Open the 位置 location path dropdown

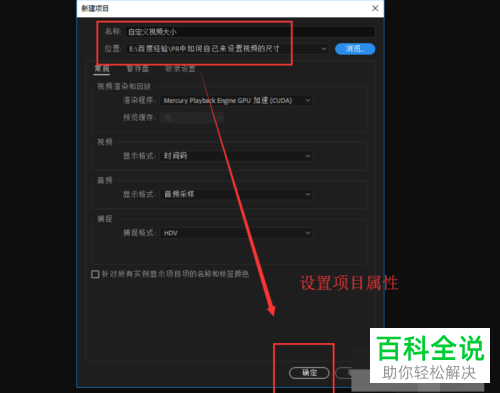[227, 49]
